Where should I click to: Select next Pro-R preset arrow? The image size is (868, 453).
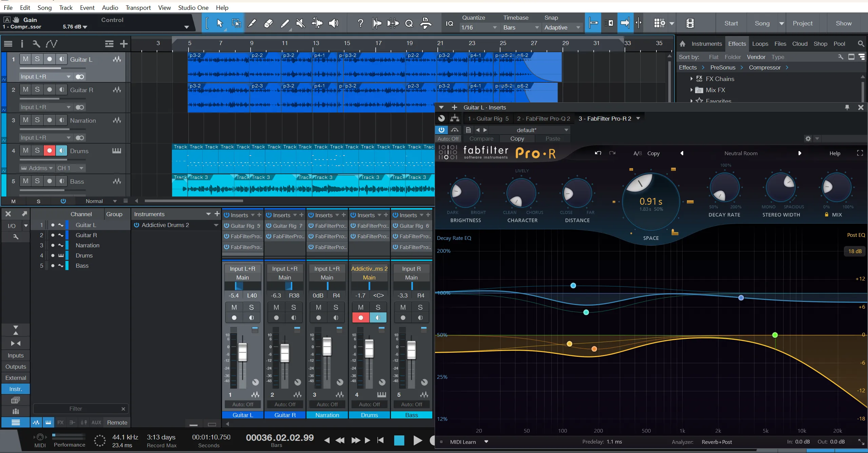coord(800,153)
